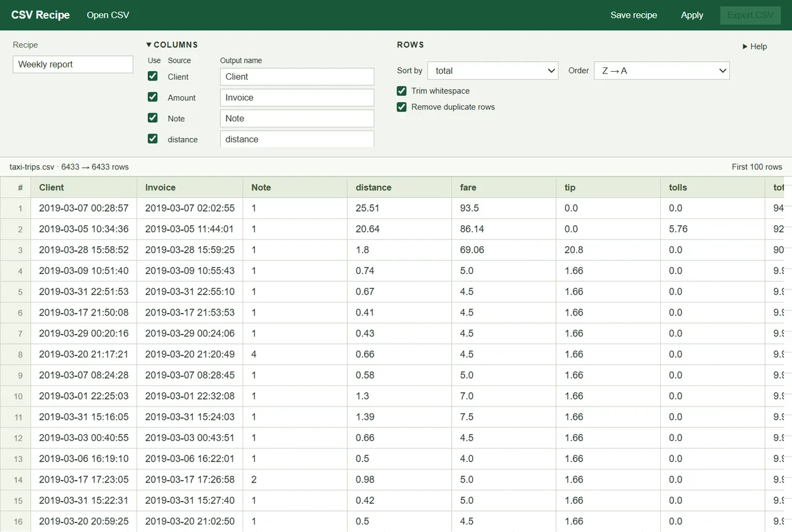The height and width of the screenshot is (532, 792).
Task: Click the Open CSV menu item
Action: [108, 15]
